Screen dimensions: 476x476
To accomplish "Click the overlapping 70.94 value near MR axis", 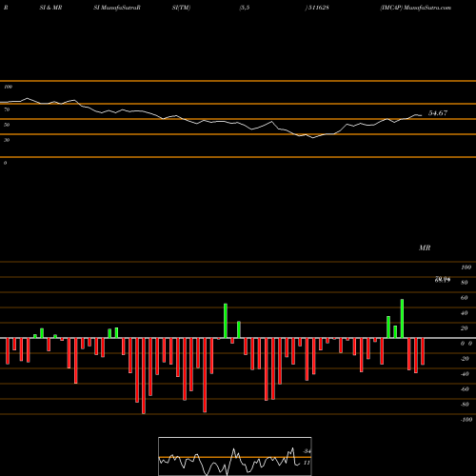I will click(x=443, y=279).
